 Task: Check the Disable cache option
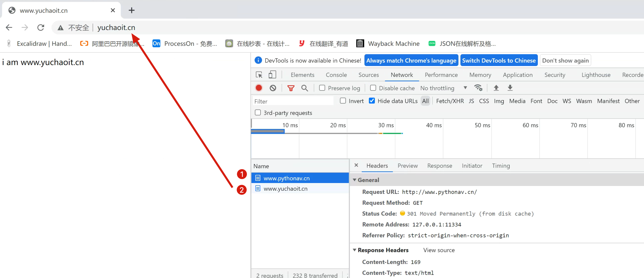click(373, 88)
